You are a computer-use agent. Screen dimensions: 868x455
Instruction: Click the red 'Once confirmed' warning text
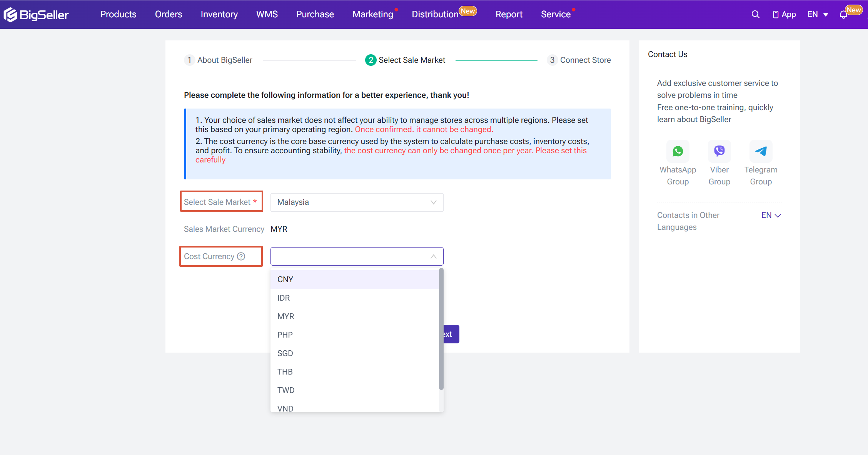tap(424, 129)
